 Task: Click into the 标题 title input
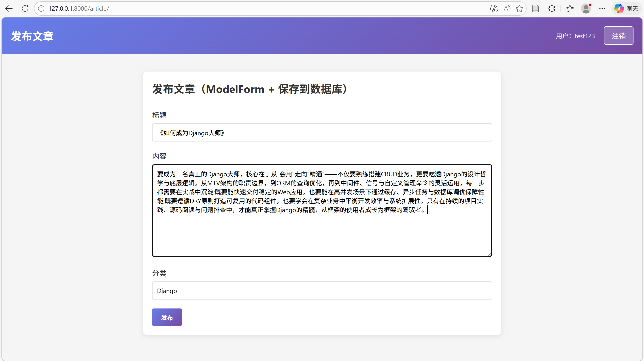[x=322, y=133]
